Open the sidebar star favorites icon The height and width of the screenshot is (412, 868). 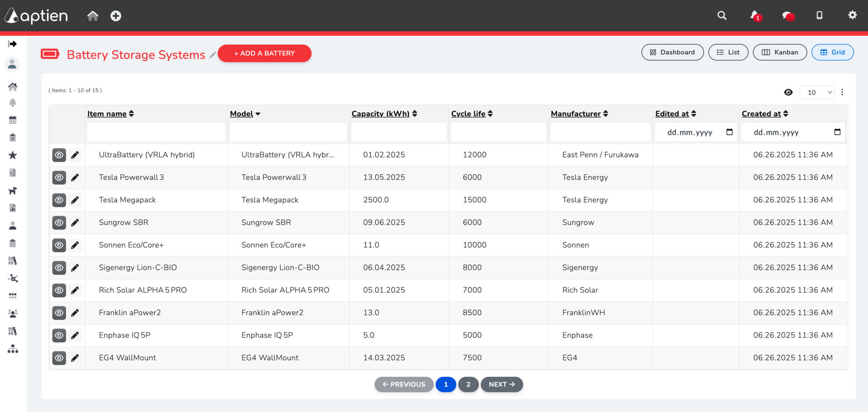click(x=13, y=155)
